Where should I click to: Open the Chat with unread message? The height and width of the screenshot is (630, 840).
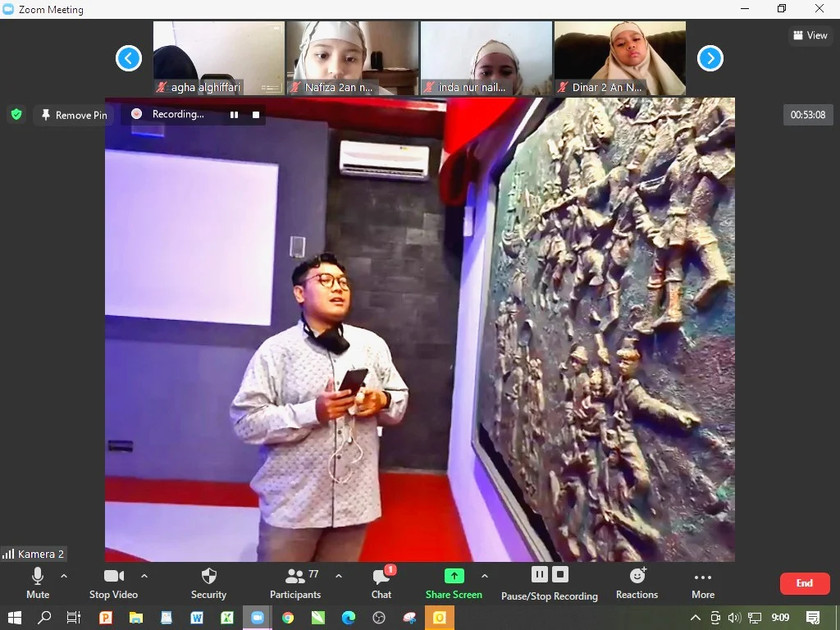coord(381,582)
